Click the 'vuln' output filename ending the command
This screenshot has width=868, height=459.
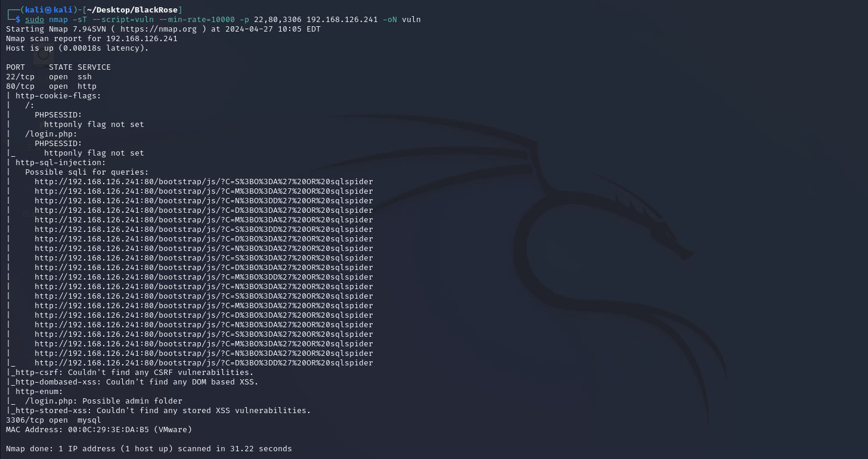(411, 19)
